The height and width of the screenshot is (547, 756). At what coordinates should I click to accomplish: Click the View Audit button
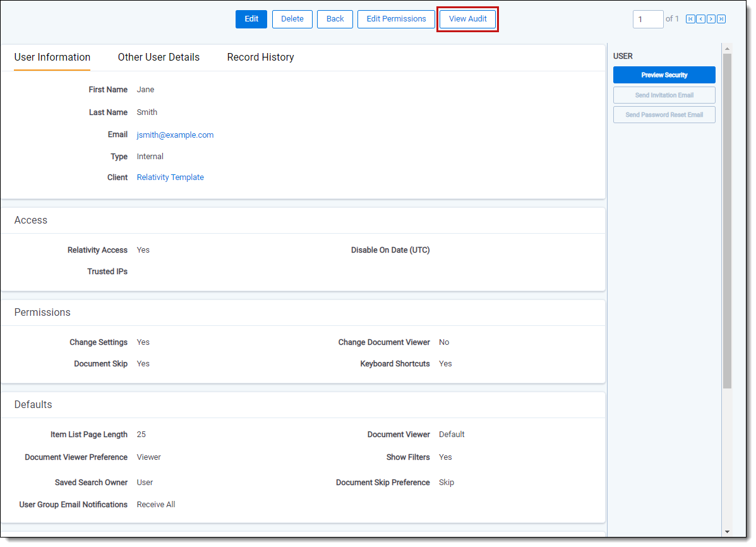pos(467,19)
